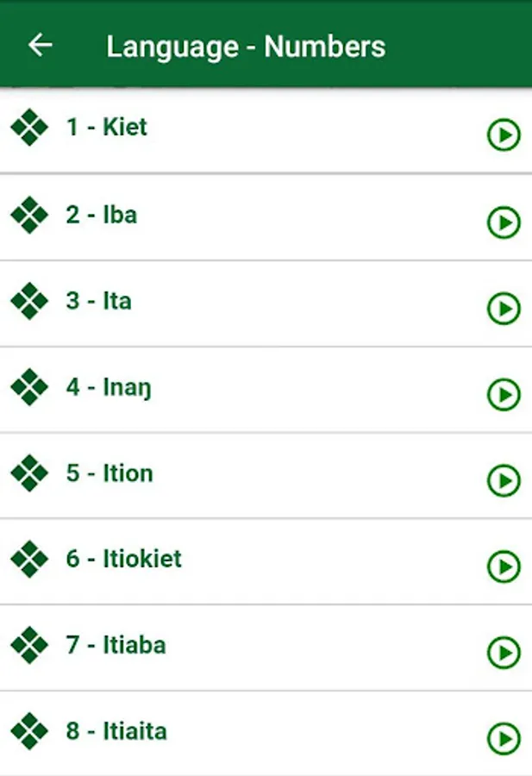Open the 1 - Kiet list entry

click(x=266, y=131)
